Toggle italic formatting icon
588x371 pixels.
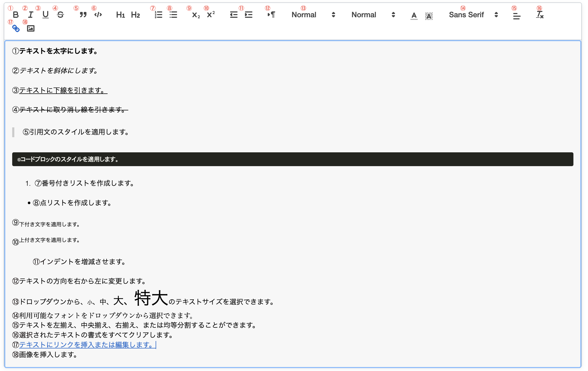[x=31, y=15]
